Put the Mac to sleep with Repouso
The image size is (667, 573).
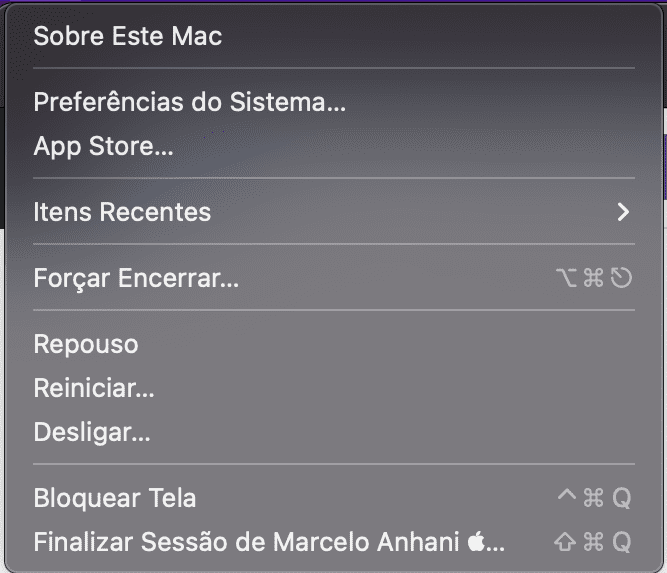(x=86, y=344)
